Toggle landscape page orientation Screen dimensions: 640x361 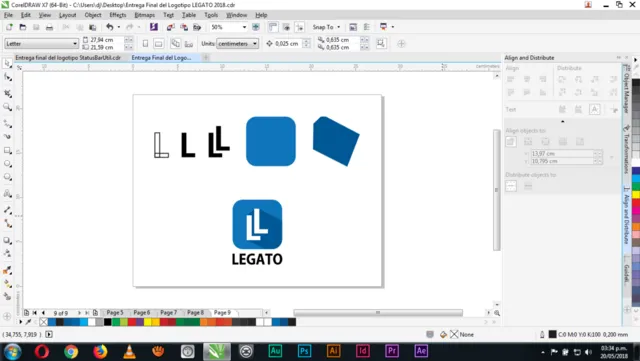(x=159, y=44)
